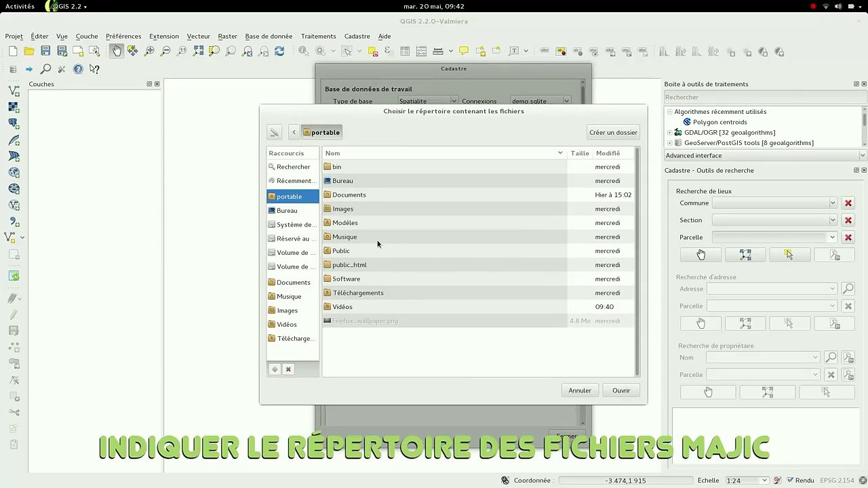Click the magnifier search icon in second toolbar row

45,69
